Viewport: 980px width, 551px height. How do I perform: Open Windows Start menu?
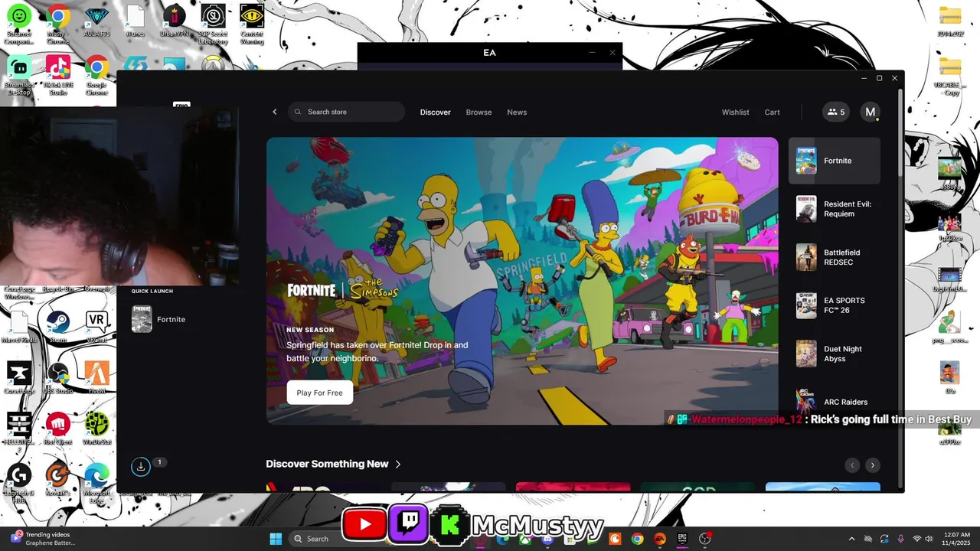276,539
